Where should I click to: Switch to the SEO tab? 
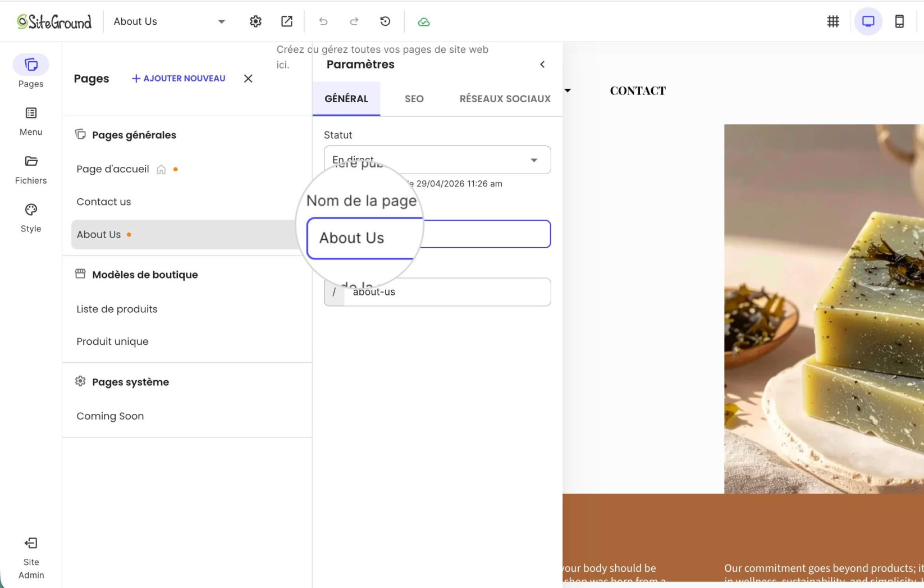pyautogui.click(x=414, y=99)
